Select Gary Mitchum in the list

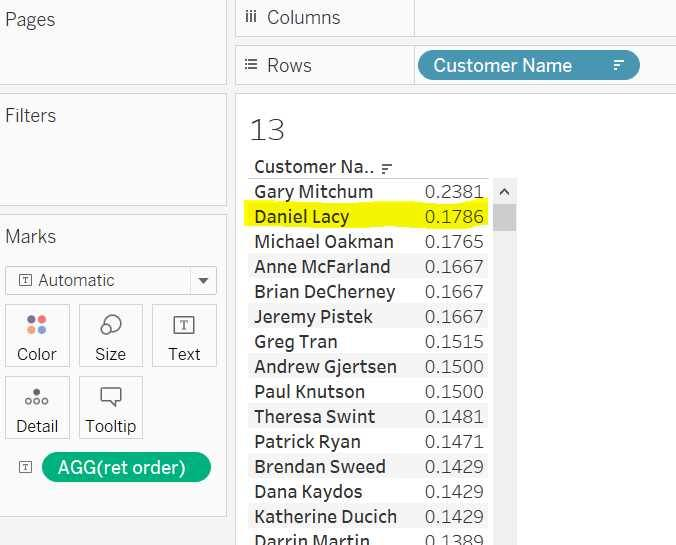point(313,192)
